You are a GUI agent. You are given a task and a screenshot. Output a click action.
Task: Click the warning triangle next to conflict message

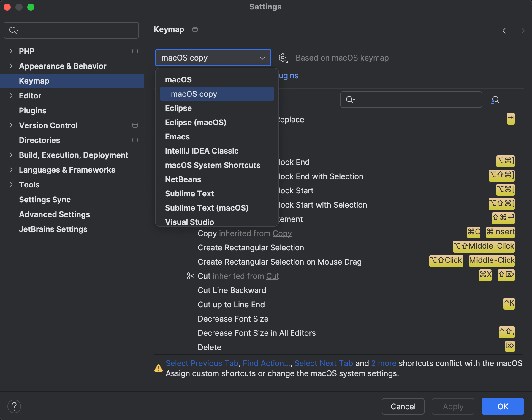(158, 368)
